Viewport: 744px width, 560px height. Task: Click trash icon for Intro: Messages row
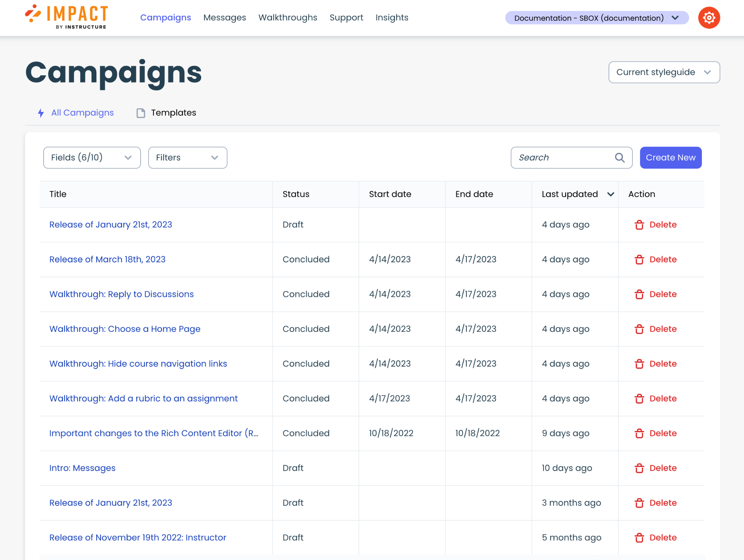click(639, 468)
